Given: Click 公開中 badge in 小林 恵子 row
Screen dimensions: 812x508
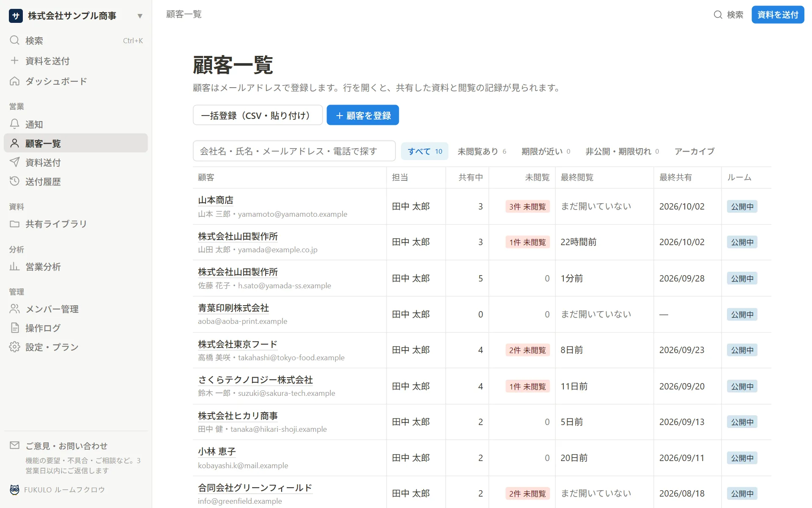Looking at the screenshot, I should tap(742, 458).
